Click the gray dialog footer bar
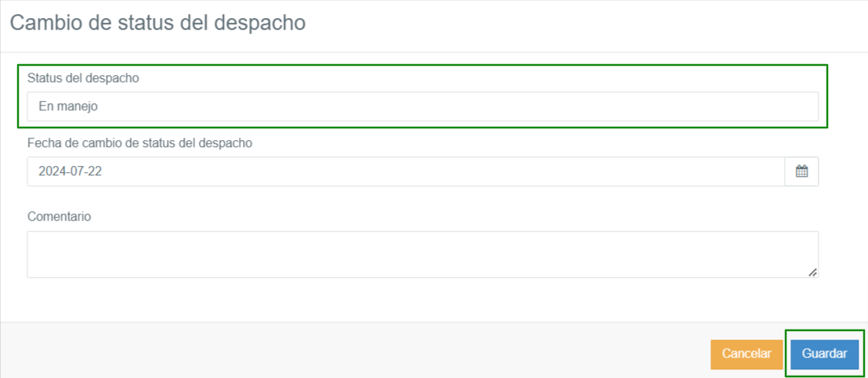This screenshot has width=868, height=378. (x=354, y=351)
